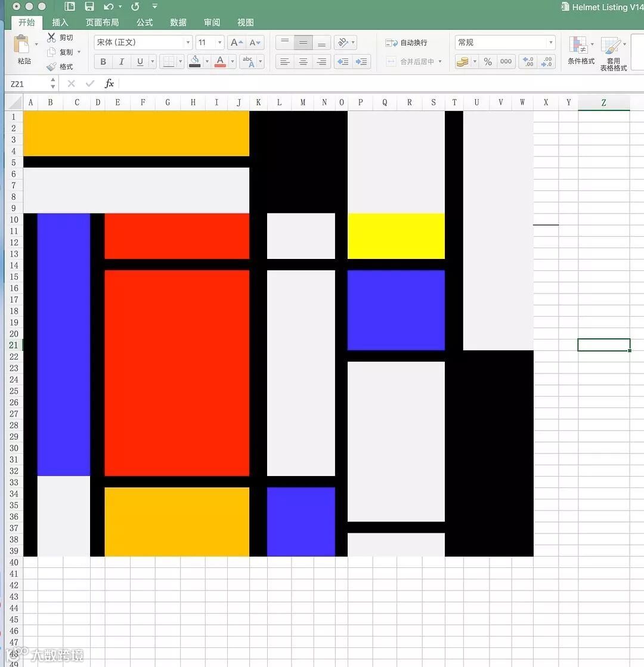644x667 pixels.
Task: Click the column Z header
Action: [603, 103]
